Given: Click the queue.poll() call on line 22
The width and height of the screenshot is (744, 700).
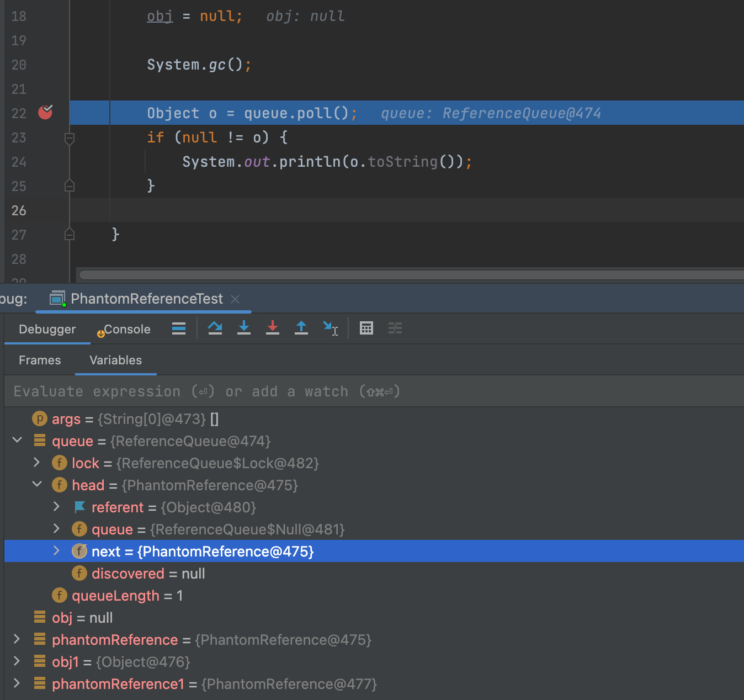Looking at the screenshot, I should click(x=296, y=113).
